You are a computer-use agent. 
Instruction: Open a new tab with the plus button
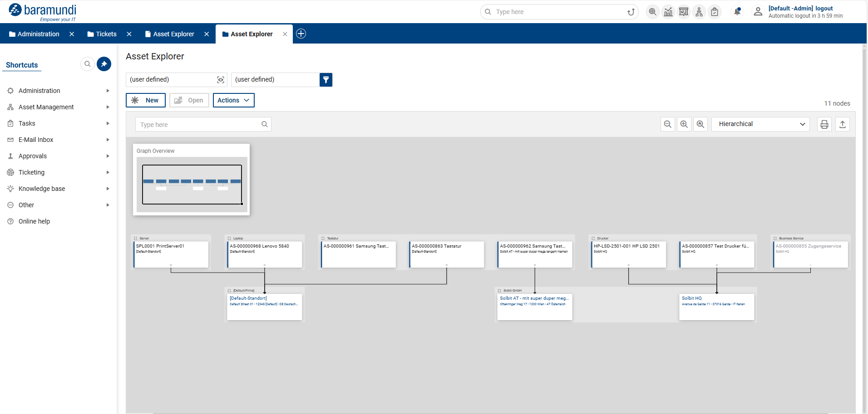click(301, 34)
